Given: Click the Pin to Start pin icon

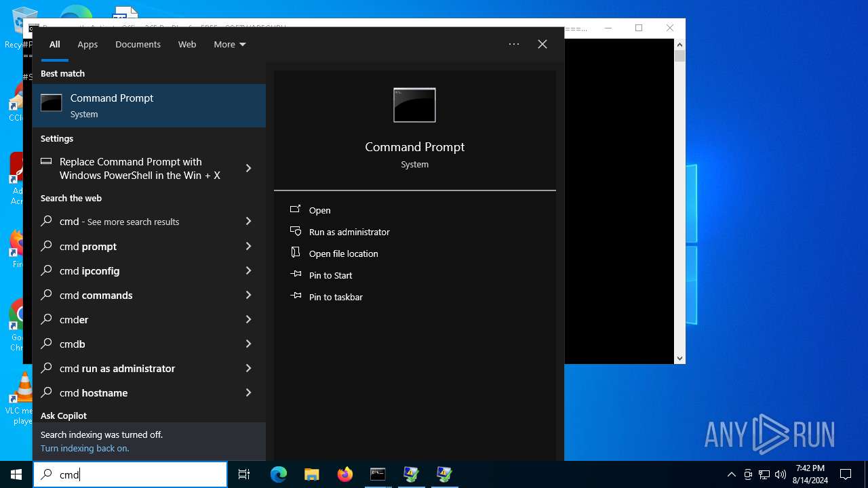Looking at the screenshot, I should (296, 274).
